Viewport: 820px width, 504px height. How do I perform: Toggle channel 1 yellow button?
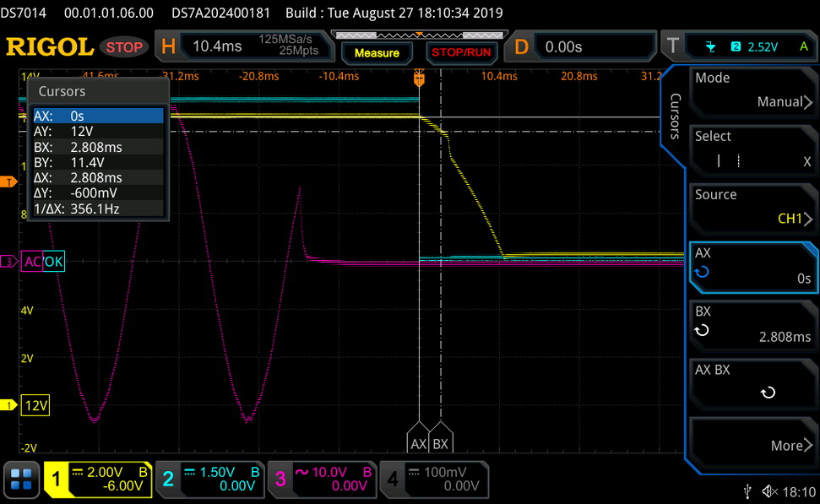click(x=56, y=479)
